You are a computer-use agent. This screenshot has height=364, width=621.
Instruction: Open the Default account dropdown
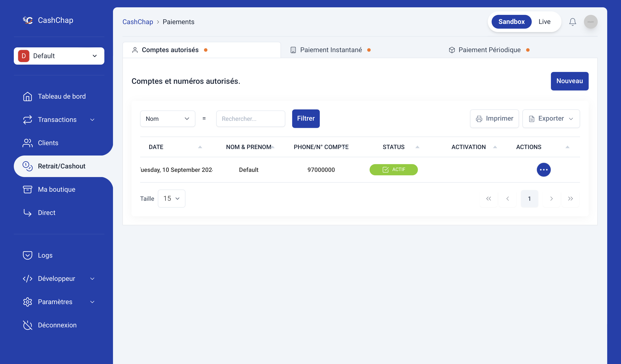click(59, 56)
